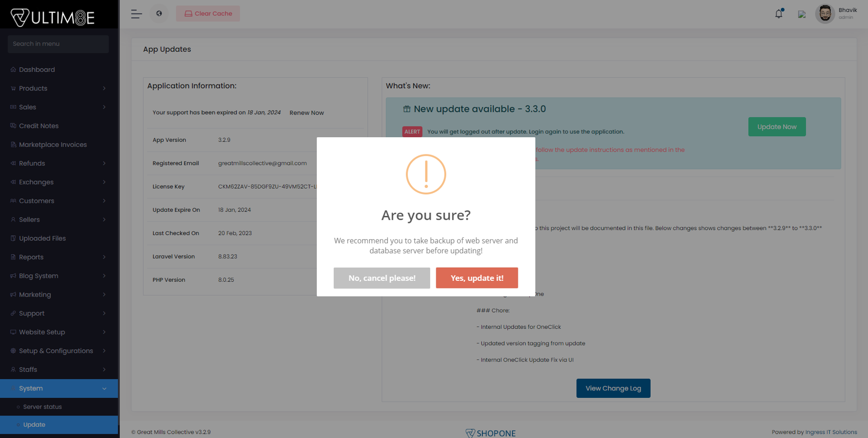The image size is (868, 438).
Task: Select Uploaded Files in sidebar
Action: [42, 238]
